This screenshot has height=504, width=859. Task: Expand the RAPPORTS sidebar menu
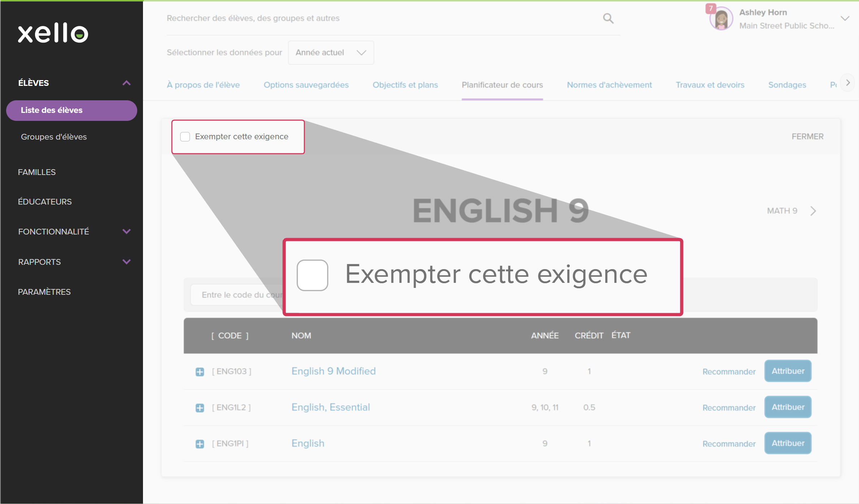tap(126, 262)
